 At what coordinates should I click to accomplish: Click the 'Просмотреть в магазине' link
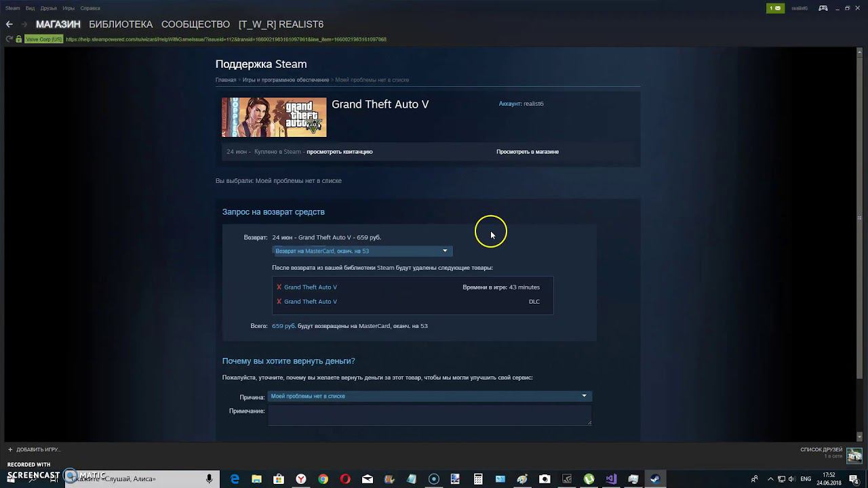(x=528, y=152)
